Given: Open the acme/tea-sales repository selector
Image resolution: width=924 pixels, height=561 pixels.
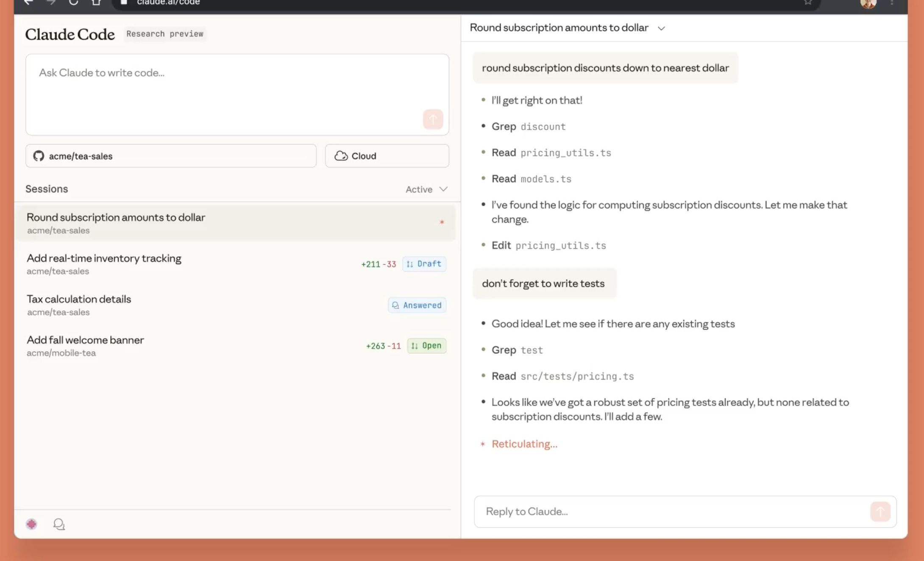Looking at the screenshot, I should tap(171, 156).
